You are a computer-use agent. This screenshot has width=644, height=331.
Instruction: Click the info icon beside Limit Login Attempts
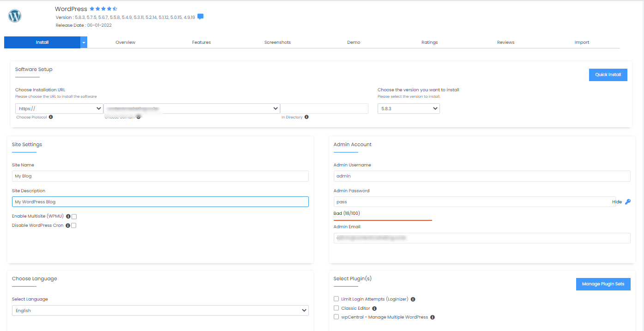413,299
